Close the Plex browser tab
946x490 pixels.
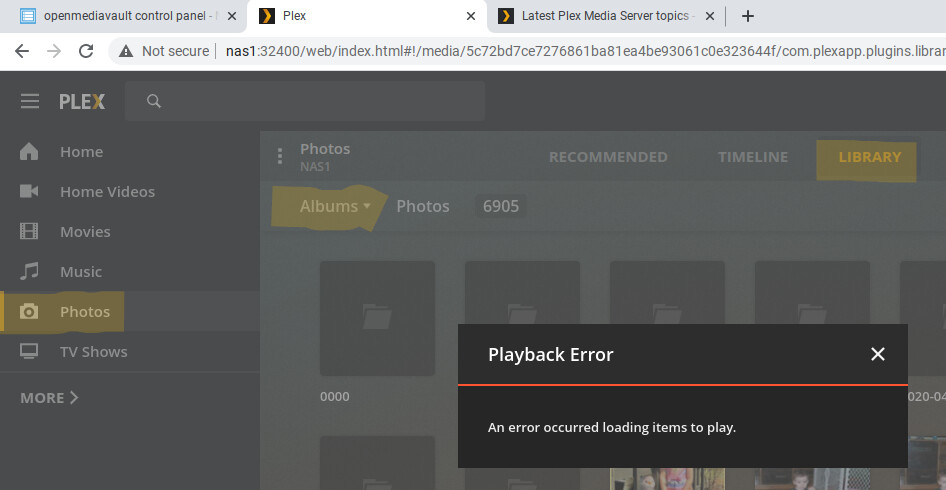[x=471, y=16]
